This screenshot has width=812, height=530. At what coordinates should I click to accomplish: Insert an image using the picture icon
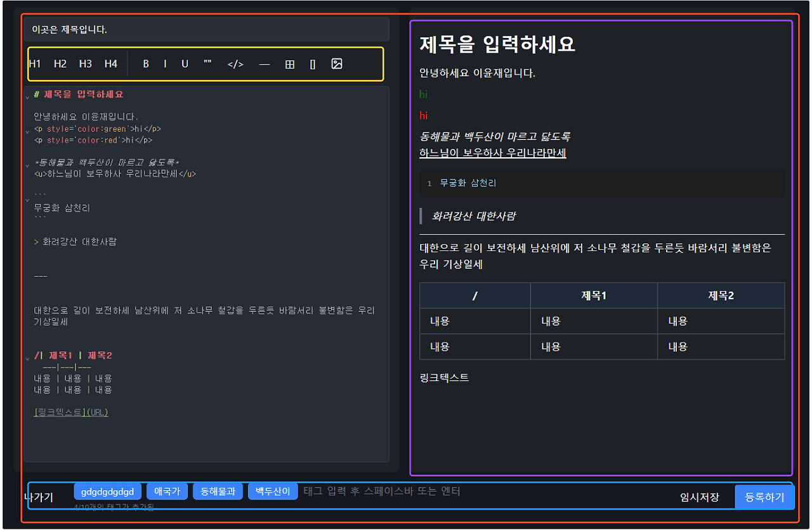[337, 63]
